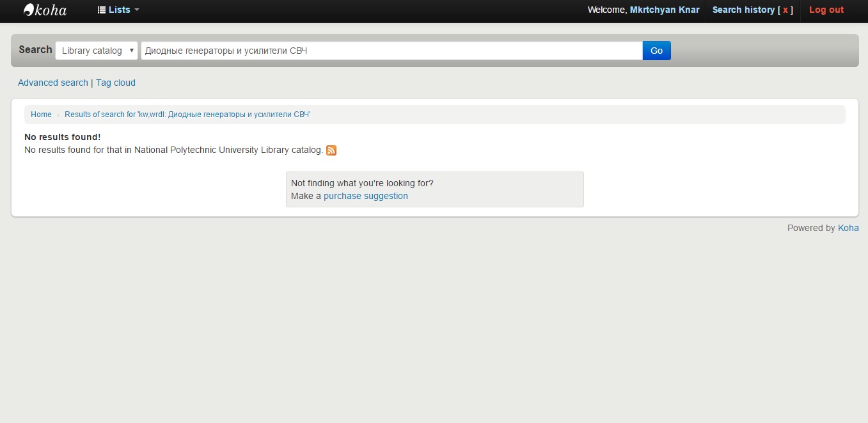This screenshot has height=423, width=868.
Task: Click the Search label next to dropdown
Action: [35, 50]
